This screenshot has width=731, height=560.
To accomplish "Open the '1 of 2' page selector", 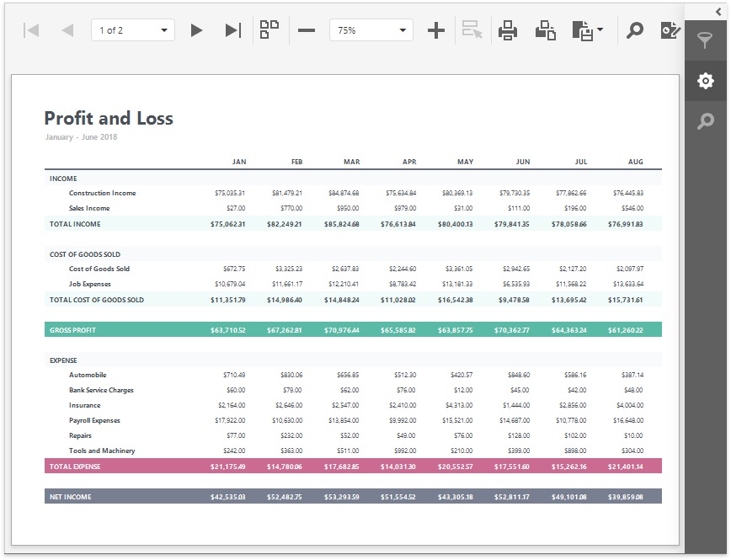I will 132,30.
